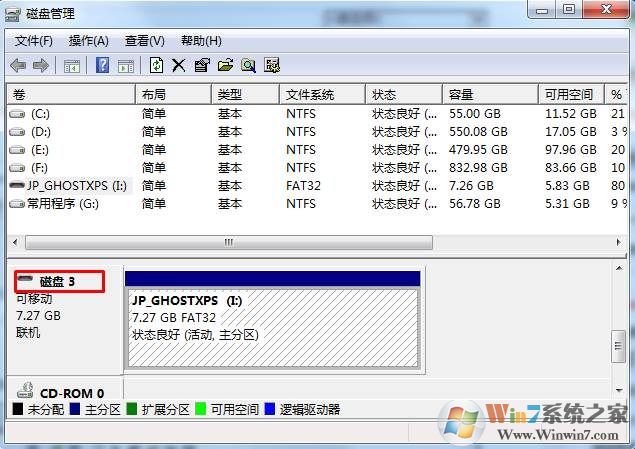Screen dimensions: 635x449
Task: Sort by the 文件系统 column header
Action: coord(323,95)
